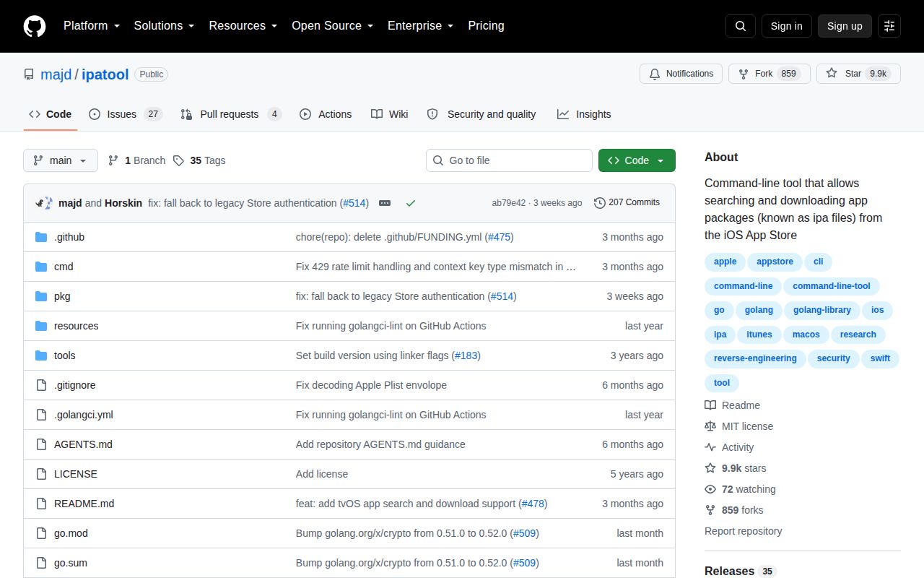
Task: Select the reverse-engineering topic tag
Action: click(755, 358)
